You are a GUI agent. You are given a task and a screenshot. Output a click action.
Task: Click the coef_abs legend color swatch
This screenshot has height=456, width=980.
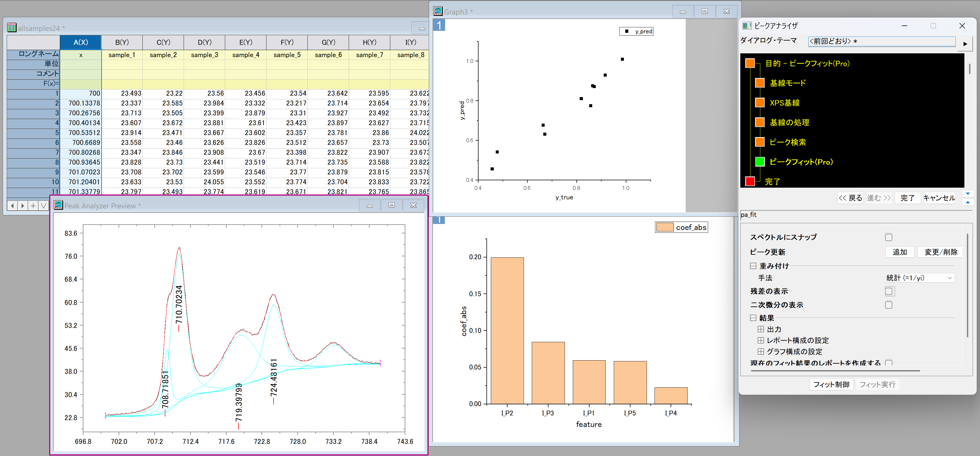[665, 227]
